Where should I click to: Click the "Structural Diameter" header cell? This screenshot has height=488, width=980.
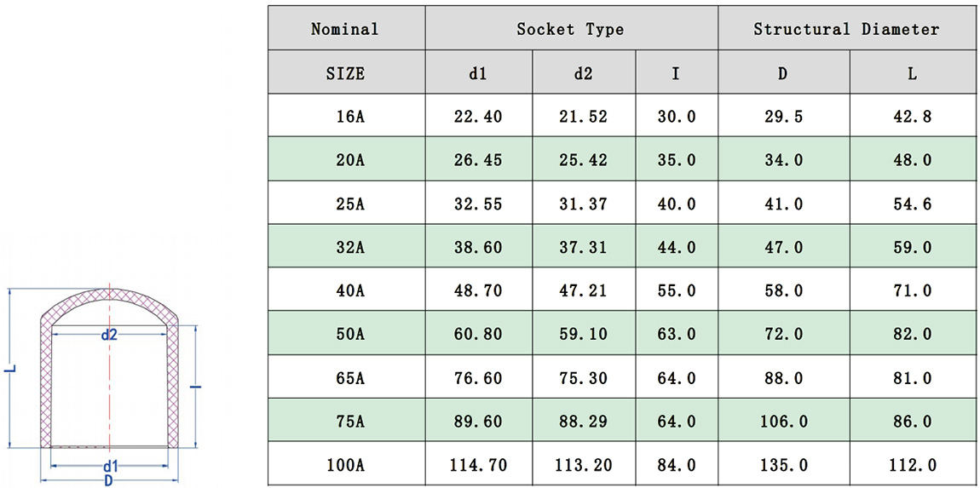846,29
